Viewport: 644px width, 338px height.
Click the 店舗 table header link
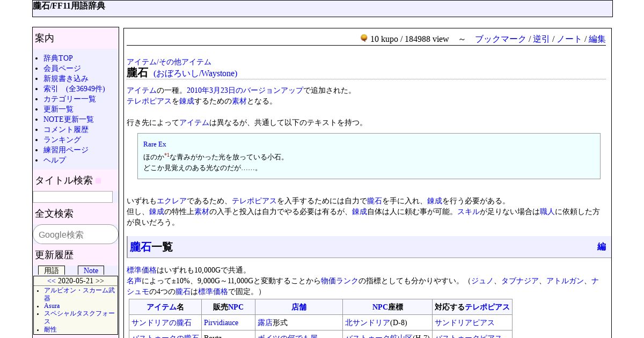pos(299,307)
